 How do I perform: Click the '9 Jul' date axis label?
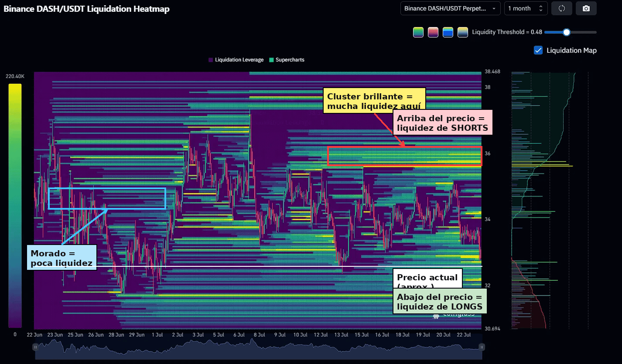pyautogui.click(x=279, y=335)
